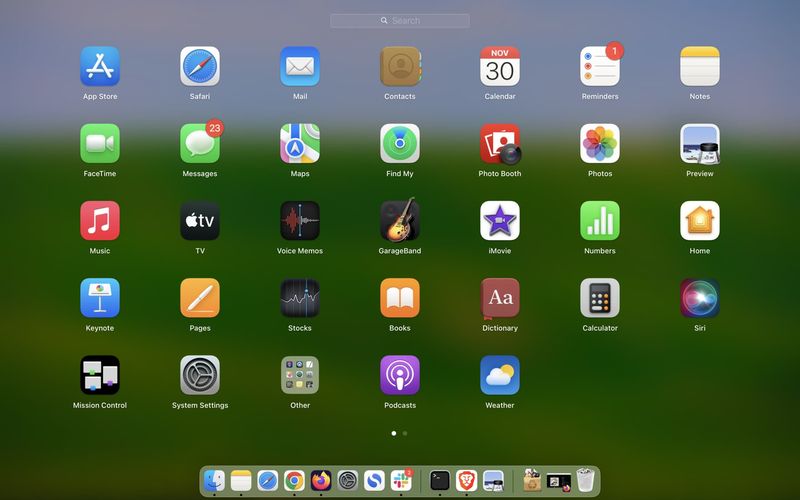The image size is (800, 500).
Task: Select first Launchpad page dot
Action: 394,433
